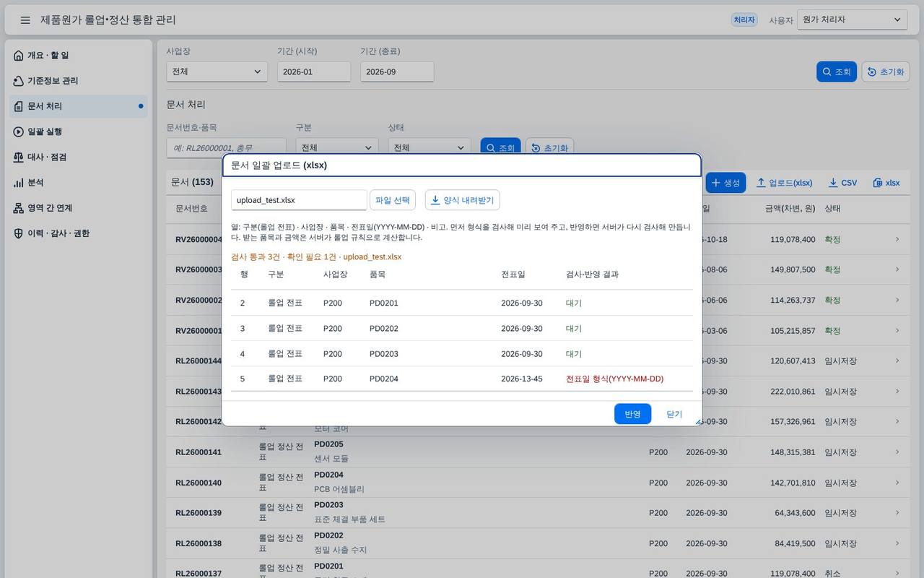Image resolution: width=924 pixels, height=578 pixels.
Task: Click the file name field upload_test.xlsx
Action: (299, 200)
